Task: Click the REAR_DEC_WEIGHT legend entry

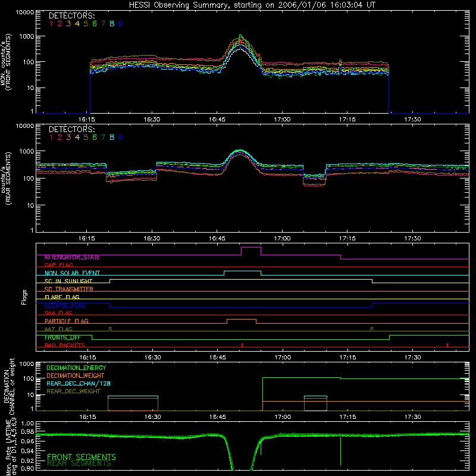Action: coord(73,392)
